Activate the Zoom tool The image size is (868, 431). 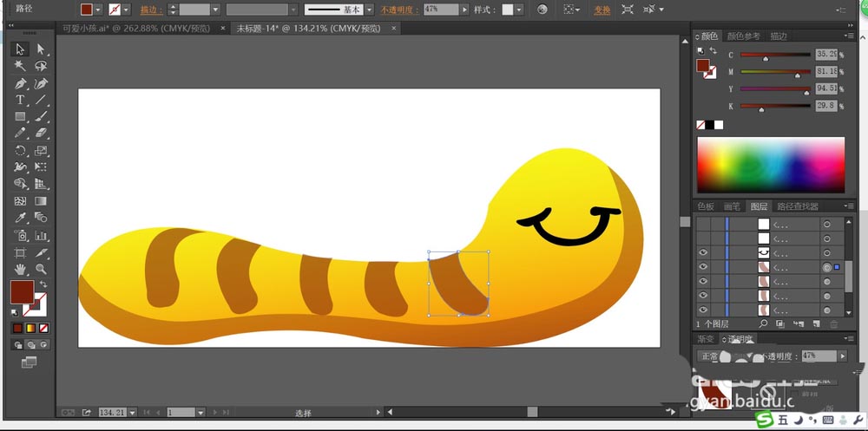click(x=40, y=270)
